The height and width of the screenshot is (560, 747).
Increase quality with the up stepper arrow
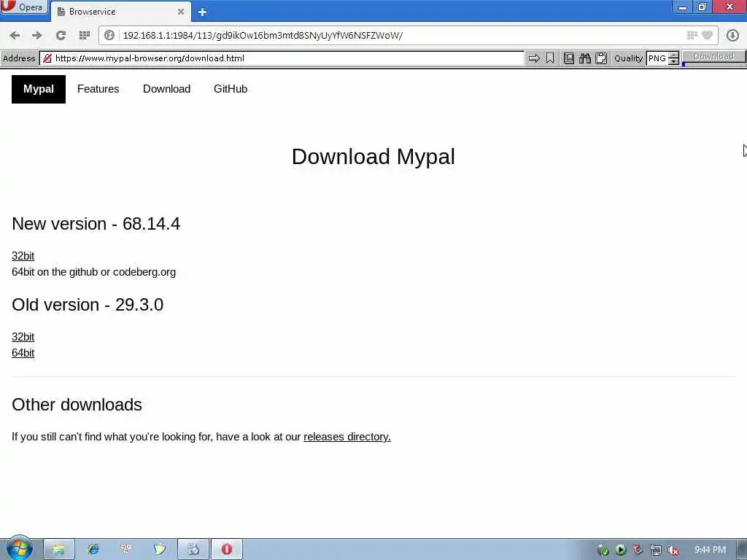pos(673,55)
